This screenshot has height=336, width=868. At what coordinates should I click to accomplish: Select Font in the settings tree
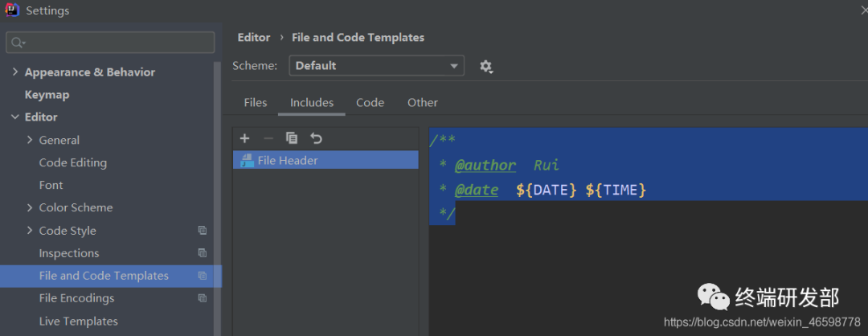(x=51, y=185)
